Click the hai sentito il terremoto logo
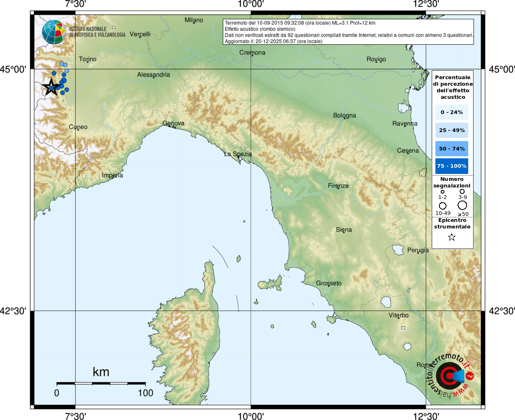Image resolution: width=515 pixels, height=420 pixels. coord(450,376)
